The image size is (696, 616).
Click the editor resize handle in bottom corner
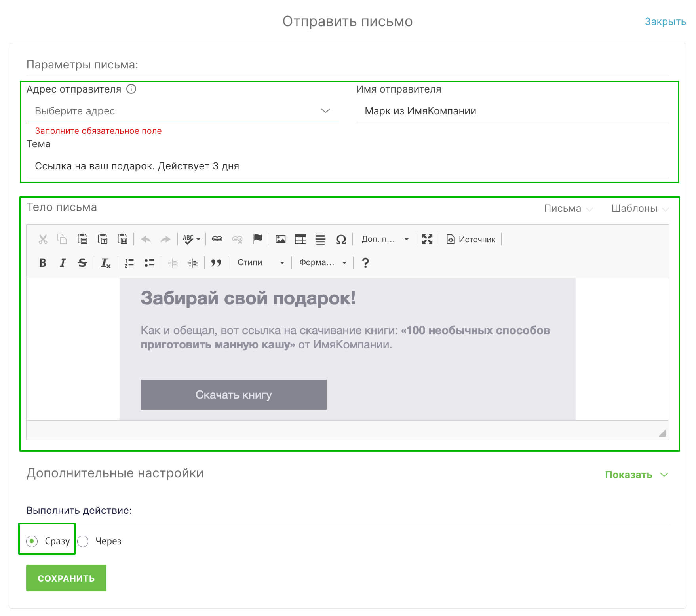pos(662,433)
